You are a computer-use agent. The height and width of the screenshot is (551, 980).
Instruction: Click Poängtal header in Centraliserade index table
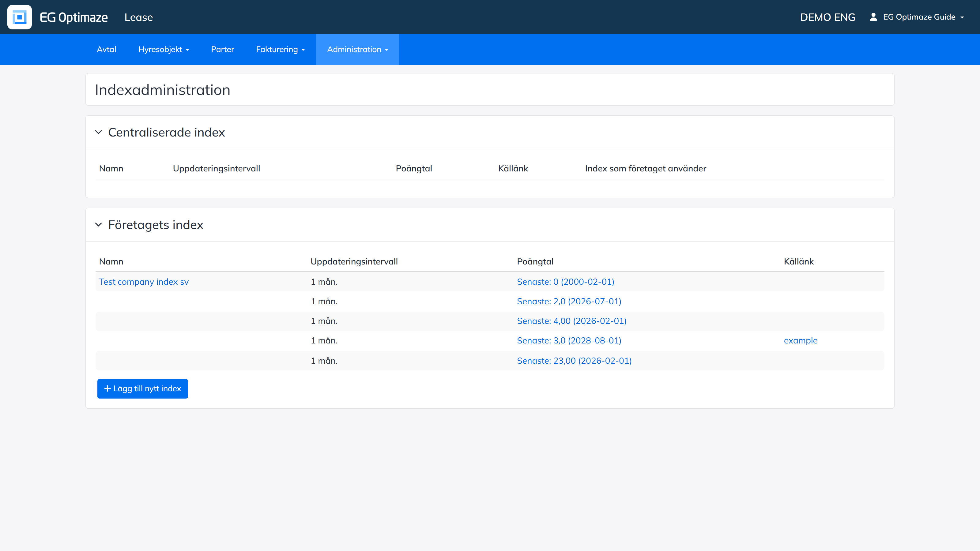pyautogui.click(x=414, y=169)
